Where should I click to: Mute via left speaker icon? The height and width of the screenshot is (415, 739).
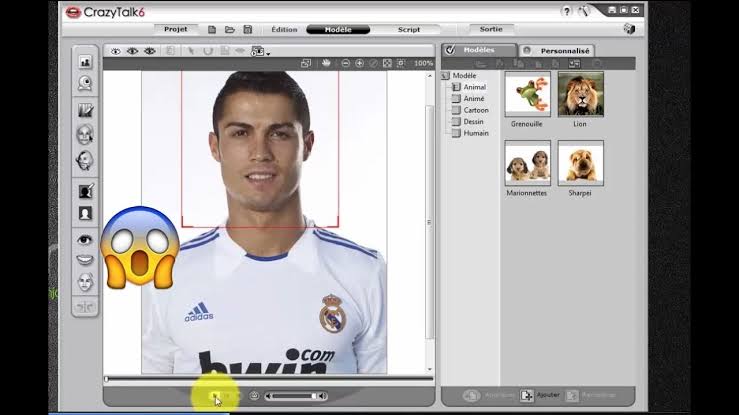[x=268, y=396]
